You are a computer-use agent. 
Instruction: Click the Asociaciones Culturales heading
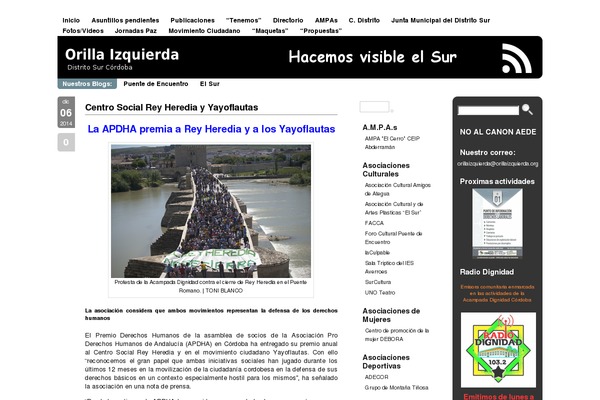coord(386,170)
